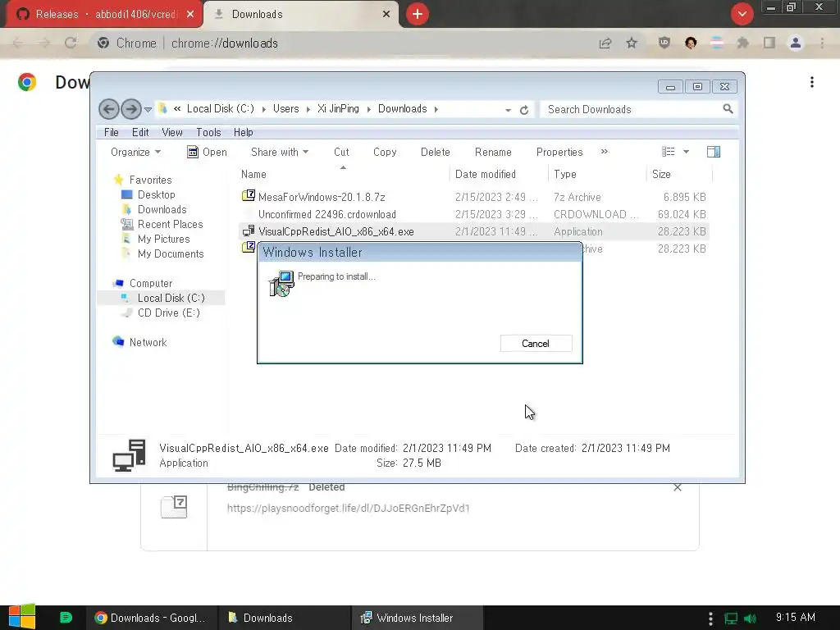Click the Windows Start button
Image resolution: width=840 pixels, height=630 pixels.
pos(22,617)
